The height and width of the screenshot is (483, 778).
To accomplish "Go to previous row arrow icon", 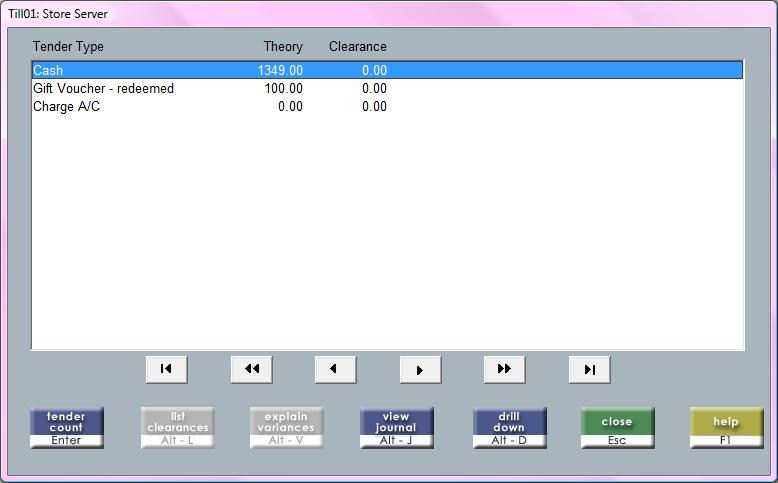I will click(x=335, y=369).
